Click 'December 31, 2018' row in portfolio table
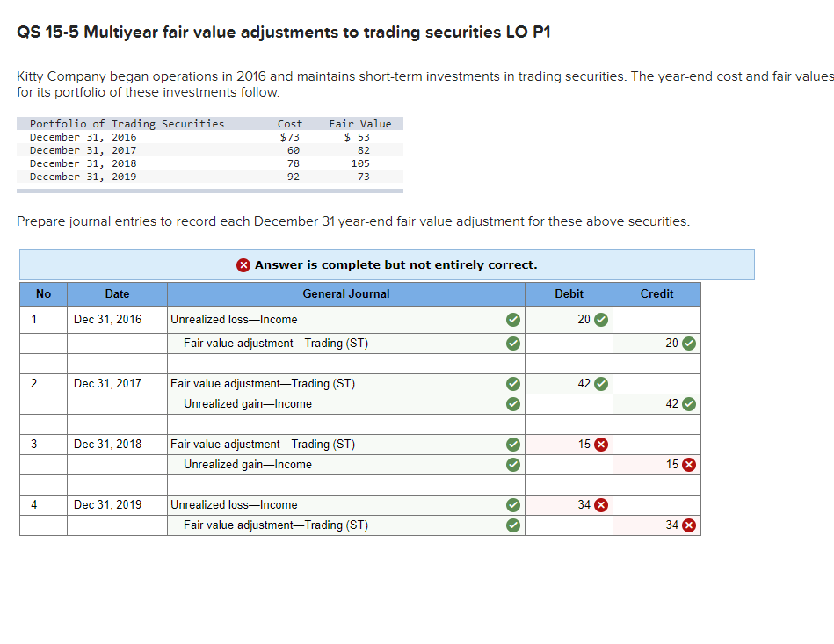This screenshot has width=834, height=644. (209, 163)
